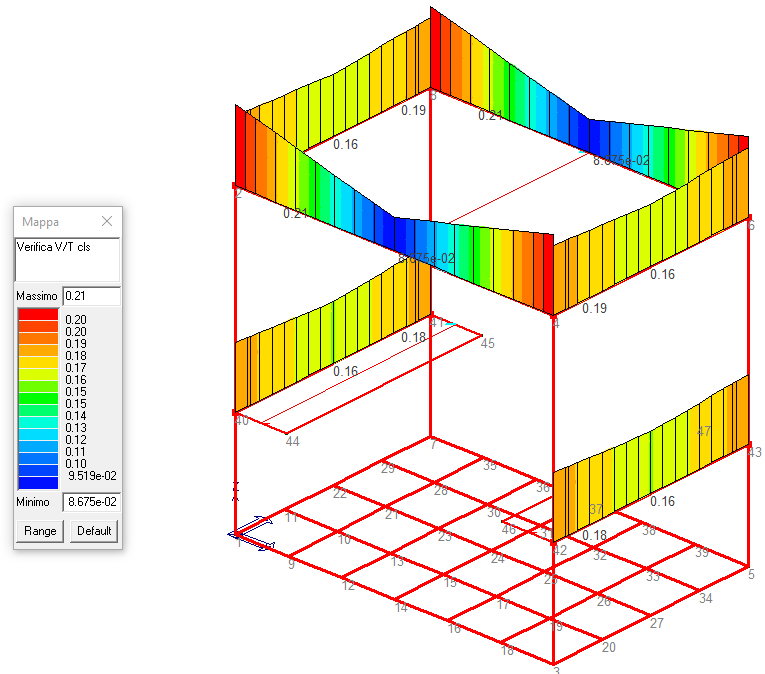
Task: Select node label 42 in the model
Action: (560, 551)
